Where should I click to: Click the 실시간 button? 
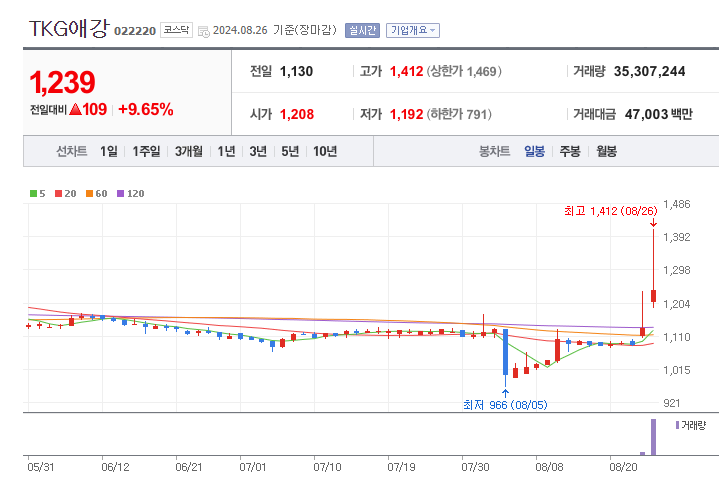[x=362, y=30]
